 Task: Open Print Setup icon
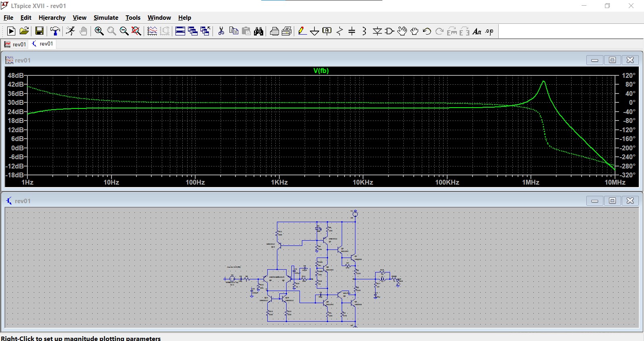pyautogui.click(x=275, y=31)
